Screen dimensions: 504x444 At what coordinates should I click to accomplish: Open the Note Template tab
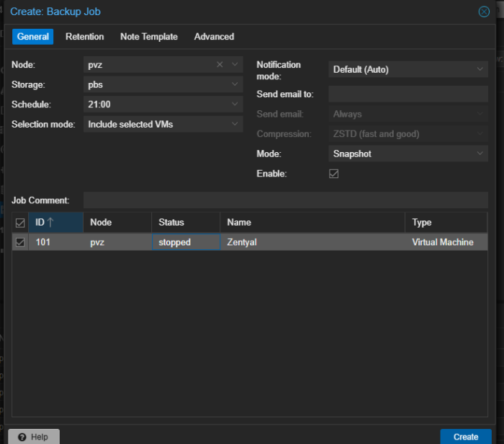pos(149,37)
